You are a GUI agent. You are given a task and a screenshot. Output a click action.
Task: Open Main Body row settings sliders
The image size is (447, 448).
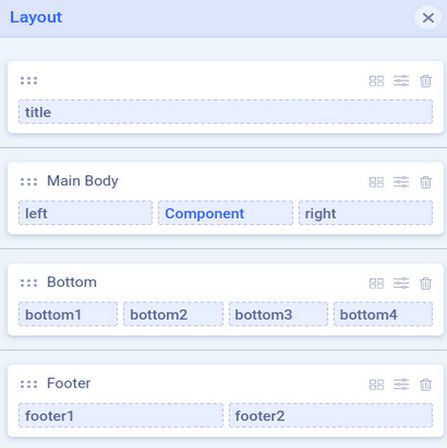[x=401, y=182]
